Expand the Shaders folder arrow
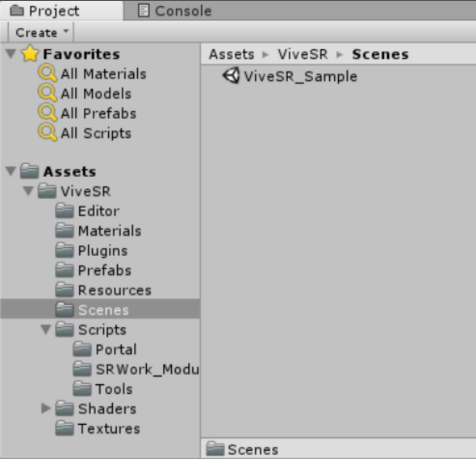Image resolution: width=476 pixels, height=459 pixels. (x=46, y=409)
